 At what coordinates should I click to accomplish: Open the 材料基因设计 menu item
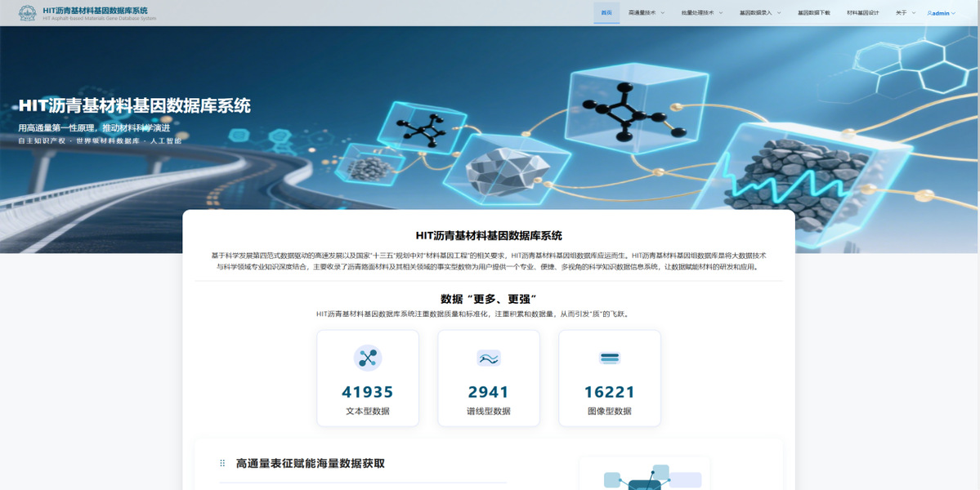tap(862, 13)
